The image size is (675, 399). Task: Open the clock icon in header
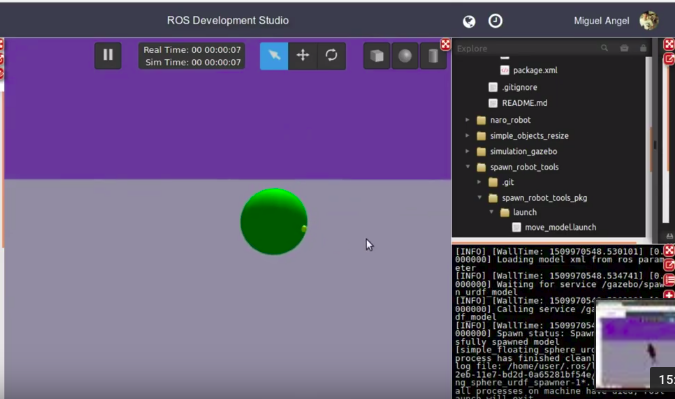(x=495, y=21)
